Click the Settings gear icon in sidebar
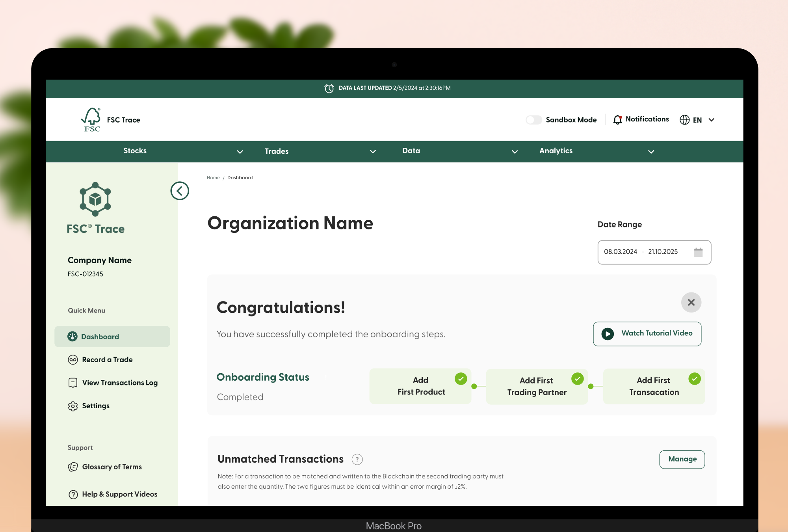788x532 pixels. pyautogui.click(x=73, y=406)
